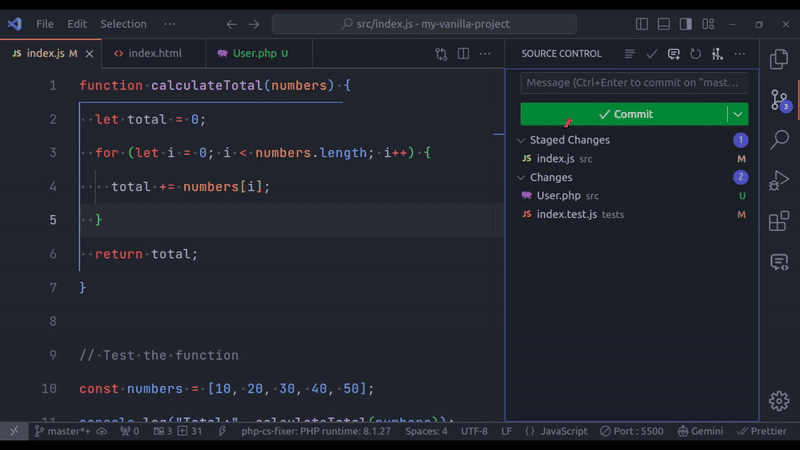Toggle the Secondary Side Bar layout icon
This screenshot has height=450, width=800.
click(686, 24)
